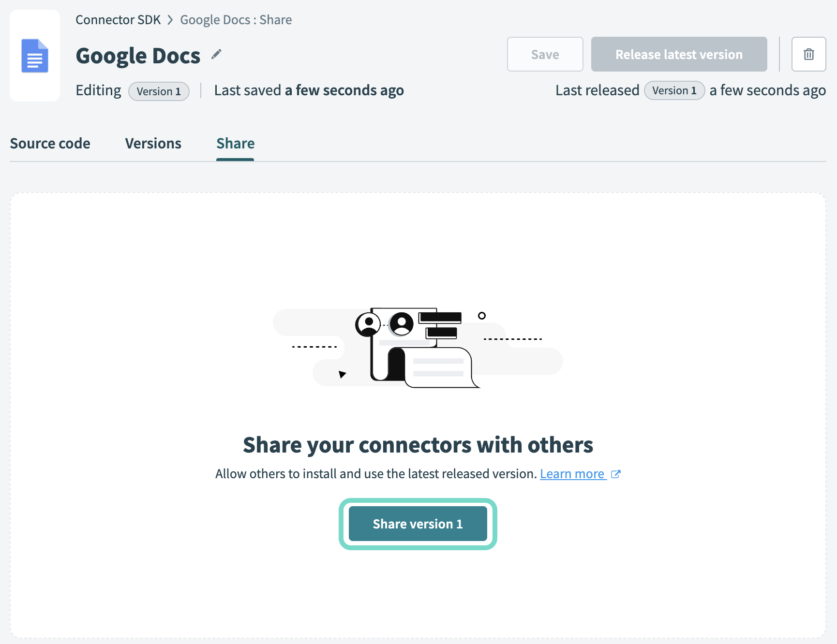Select the active Share tab

[x=235, y=143]
